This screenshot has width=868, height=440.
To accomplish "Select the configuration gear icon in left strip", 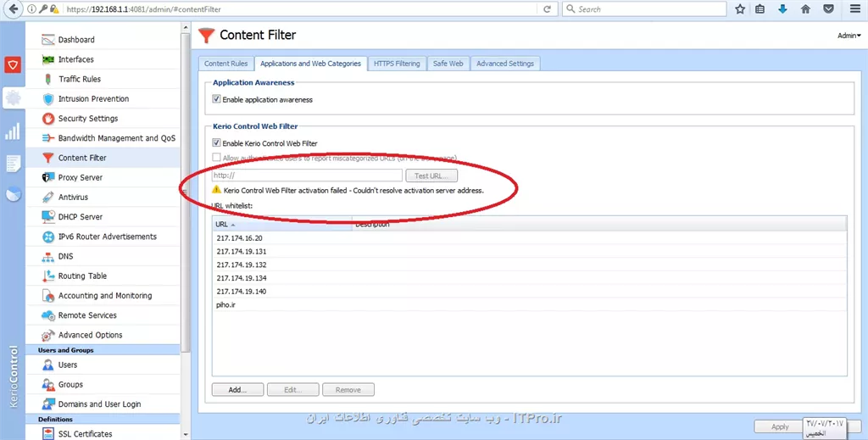I will tap(13, 98).
